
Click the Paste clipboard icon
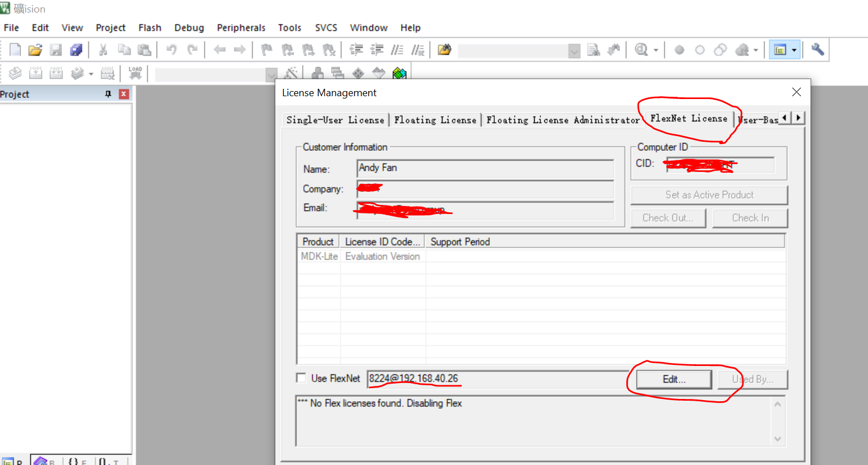click(x=144, y=50)
